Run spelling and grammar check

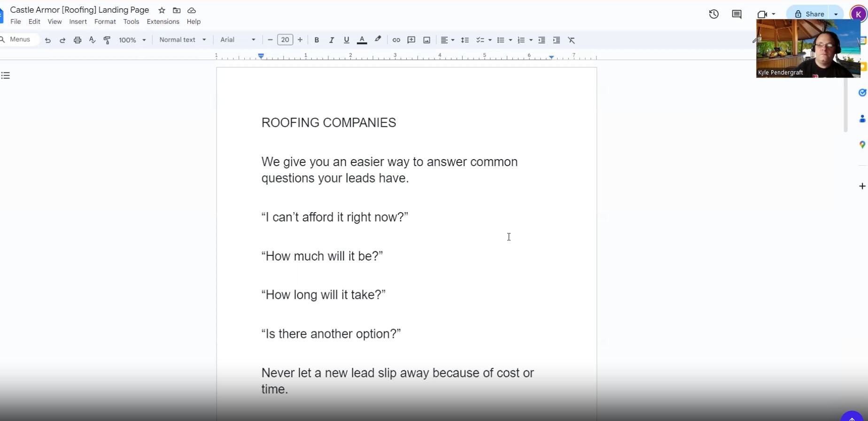point(92,40)
